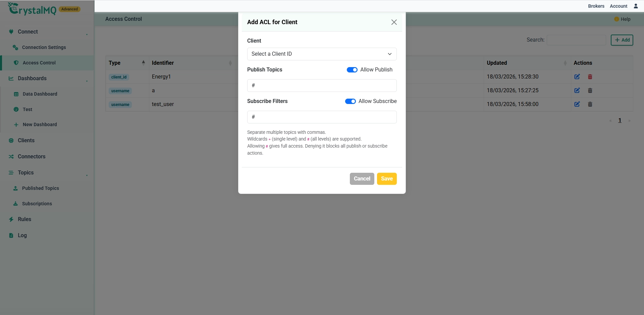Click the Connectors shuffle icon
The width and height of the screenshot is (644, 315).
[x=11, y=157]
